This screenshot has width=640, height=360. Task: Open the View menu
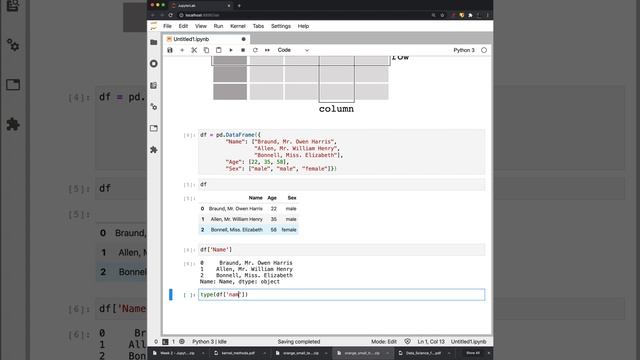click(x=201, y=26)
